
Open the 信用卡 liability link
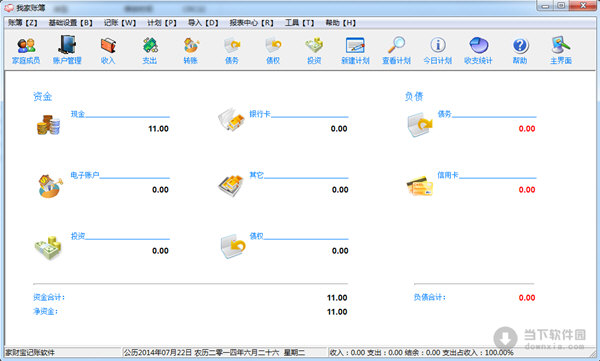pos(448,175)
